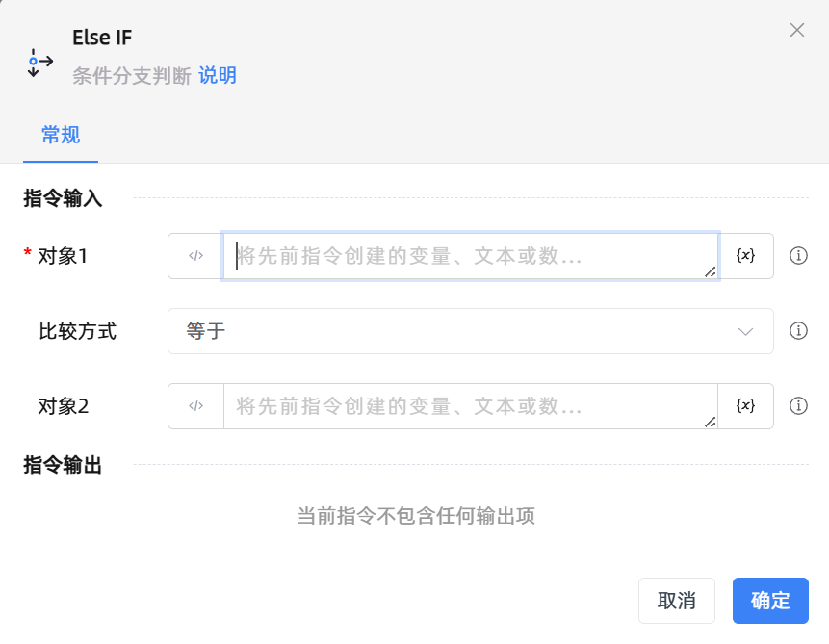Open the variable picker {x} for 对象1
This screenshot has height=644, width=829.
click(x=746, y=255)
